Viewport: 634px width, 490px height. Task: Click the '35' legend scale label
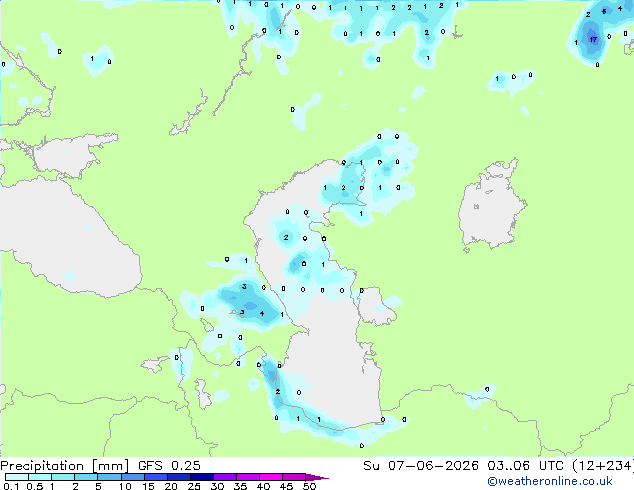[x=240, y=486]
